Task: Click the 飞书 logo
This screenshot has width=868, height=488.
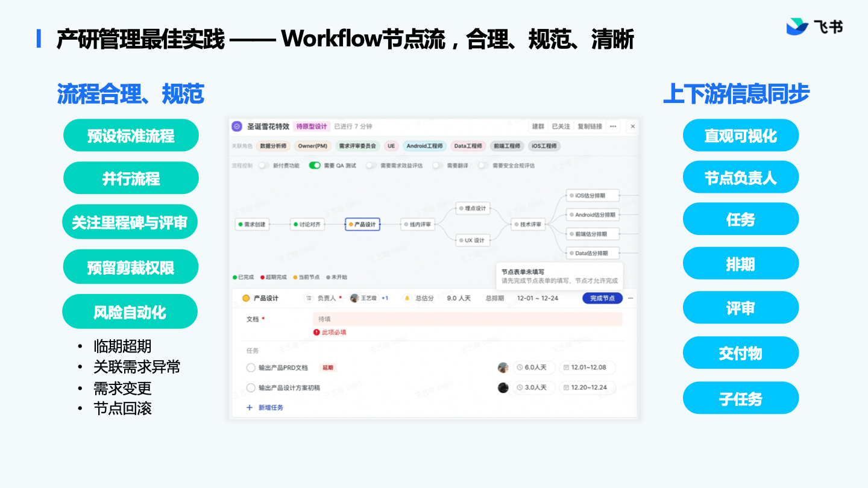Action: [814, 27]
